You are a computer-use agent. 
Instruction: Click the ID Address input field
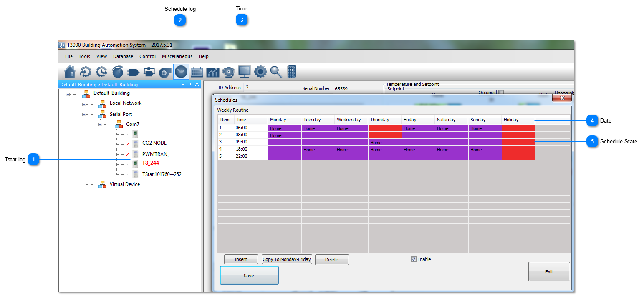[x=256, y=87]
